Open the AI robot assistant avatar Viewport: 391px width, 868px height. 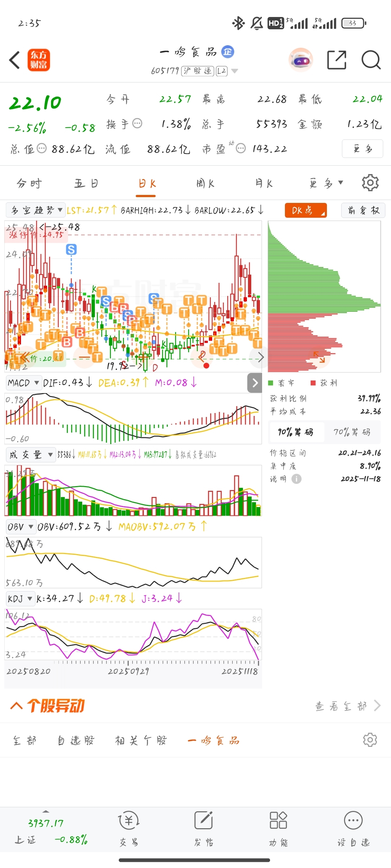pyautogui.click(x=301, y=60)
